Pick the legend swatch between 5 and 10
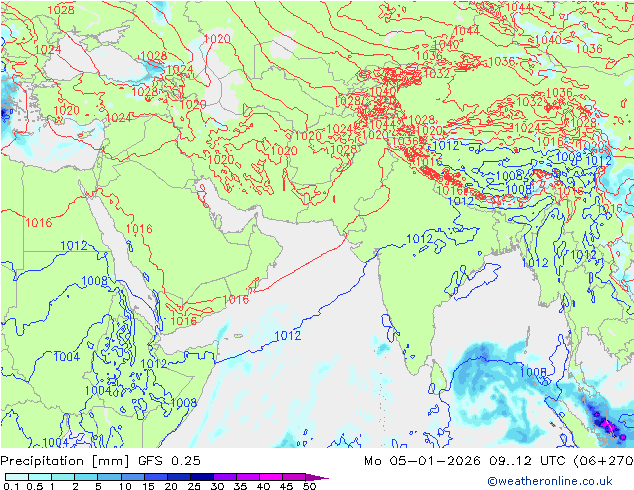 click(x=109, y=477)
